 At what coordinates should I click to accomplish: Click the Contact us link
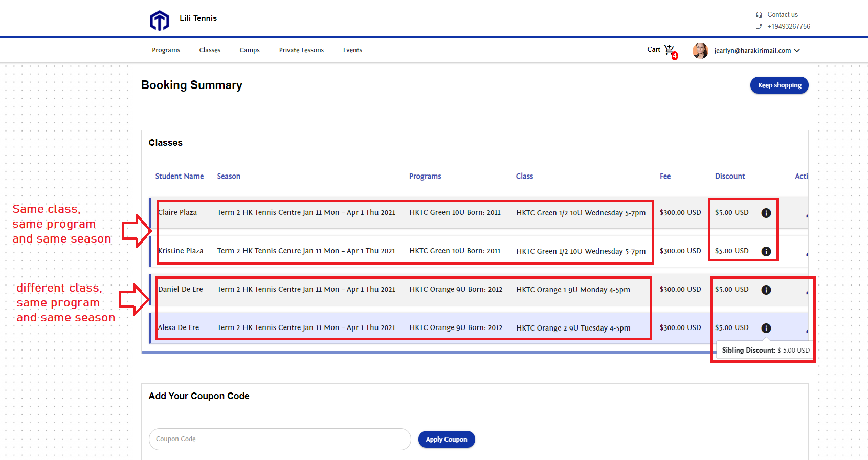[783, 15]
